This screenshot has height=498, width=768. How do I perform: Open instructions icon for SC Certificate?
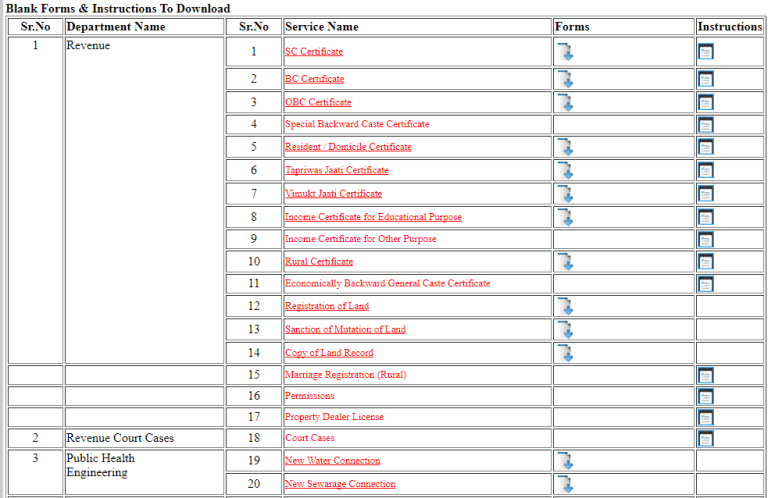[706, 51]
